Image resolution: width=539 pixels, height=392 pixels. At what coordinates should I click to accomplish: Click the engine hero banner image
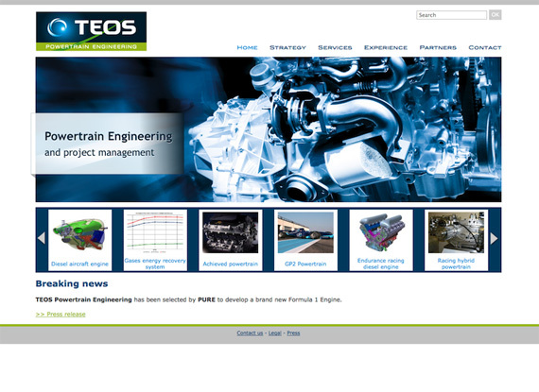[x=269, y=129]
